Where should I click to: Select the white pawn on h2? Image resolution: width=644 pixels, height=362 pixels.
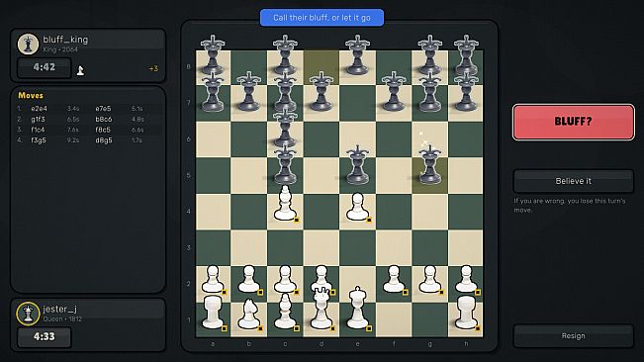(466, 280)
